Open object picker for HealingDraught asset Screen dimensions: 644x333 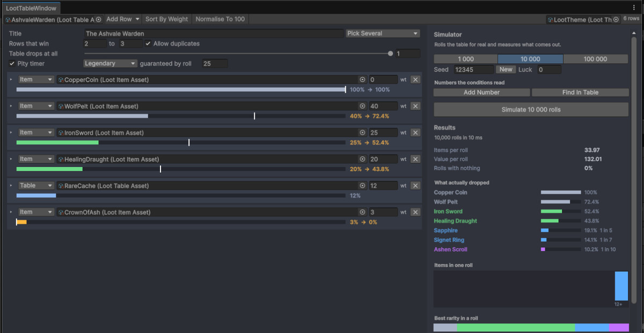pyautogui.click(x=362, y=159)
